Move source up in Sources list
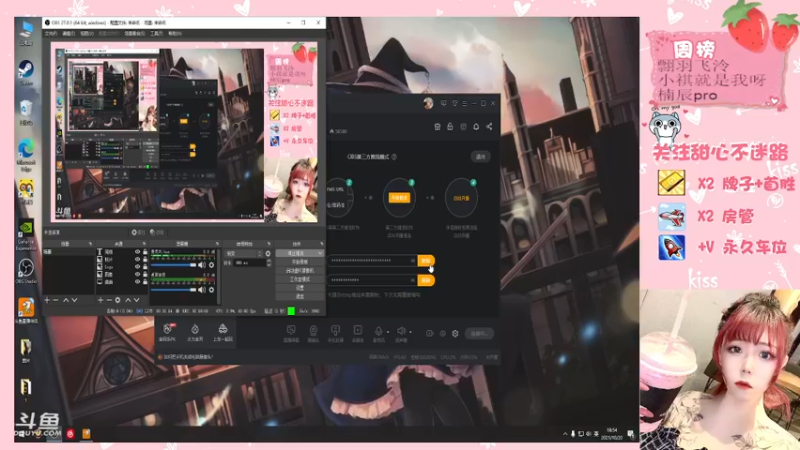The height and width of the screenshot is (450, 800). coord(128,299)
